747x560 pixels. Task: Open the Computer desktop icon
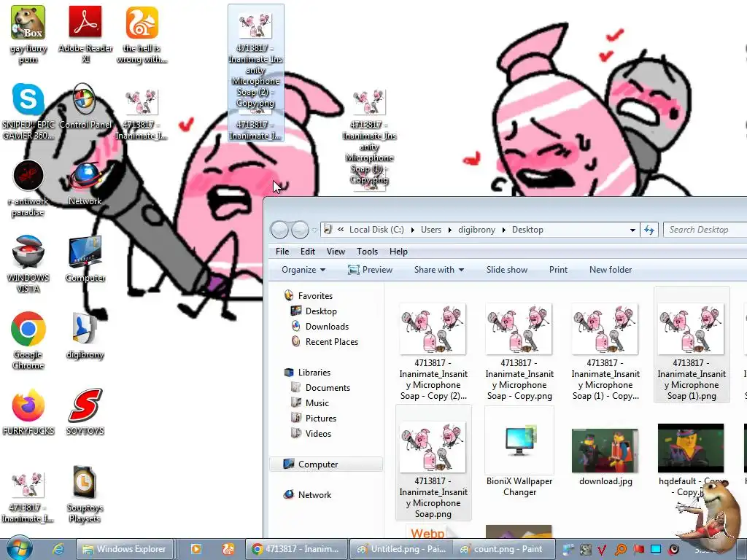click(85, 259)
